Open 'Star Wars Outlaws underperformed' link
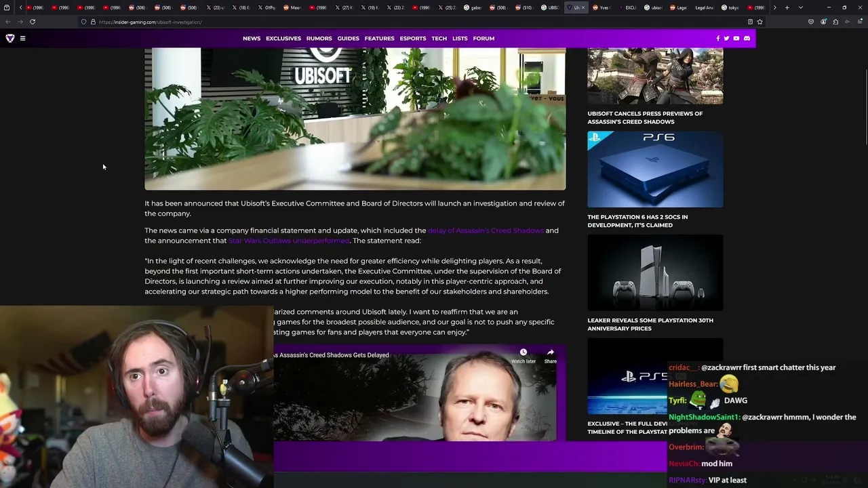The height and width of the screenshot is (488, 868). pyautogui.click(x=289, y=241)
